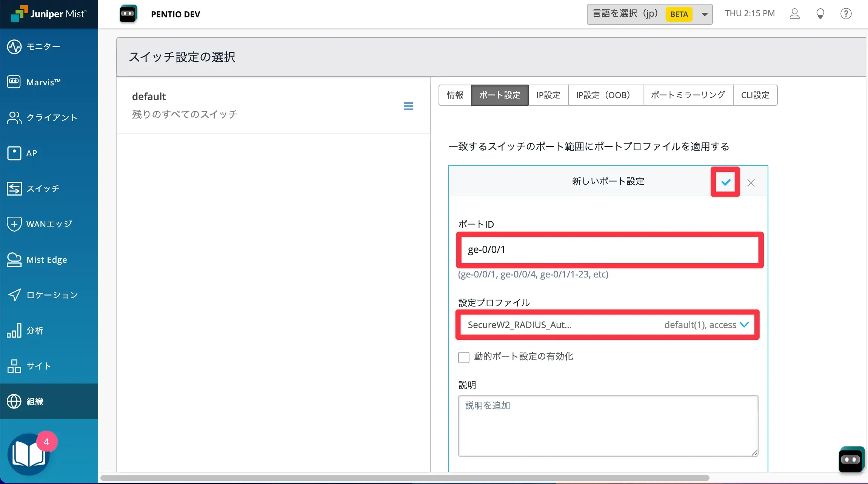Click the Mist Edge cloud icon

click(x=14, y=260)
